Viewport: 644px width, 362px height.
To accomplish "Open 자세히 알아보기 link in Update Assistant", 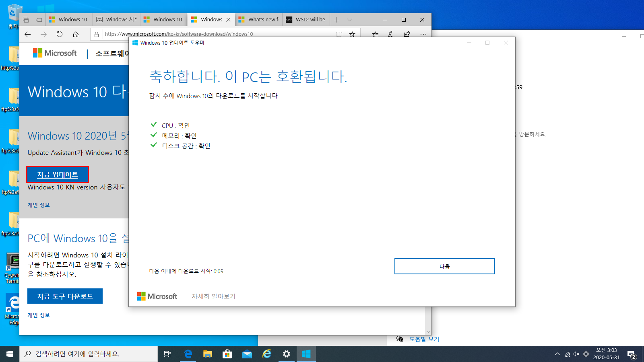I will point(213,296).
